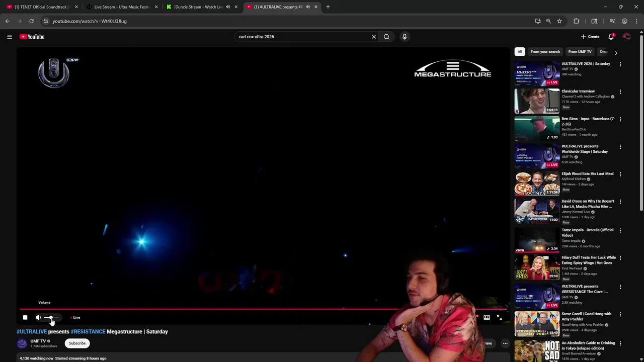Open 'Tame Impala - Dracula' thumbnail
The image size is (644, 362).
[x=537, y=240]
